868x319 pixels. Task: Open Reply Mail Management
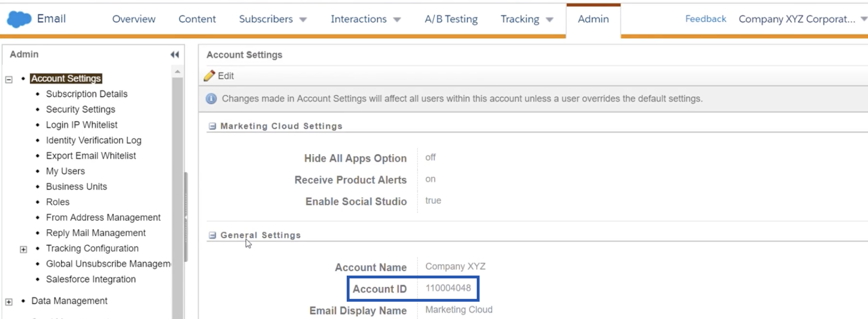(96, 233)
